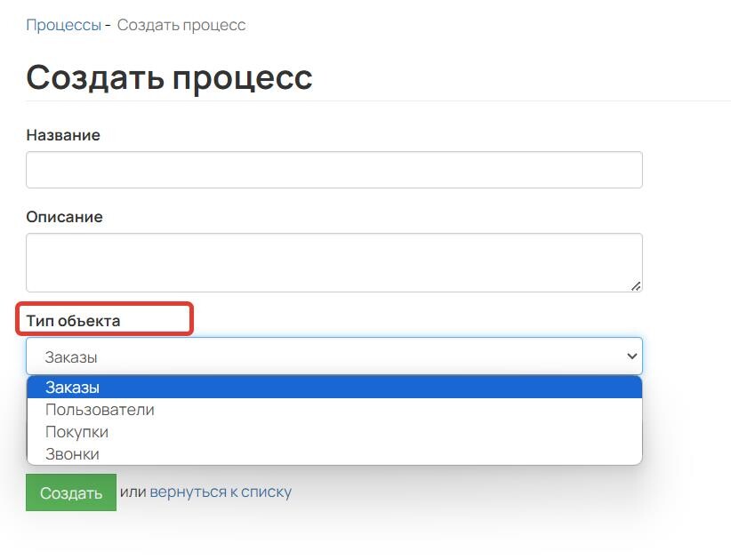Open the Тип объекта dropdown showing Заказы
Screen dimensions: 731x560
pyautogui.click(x=334, y=356)
